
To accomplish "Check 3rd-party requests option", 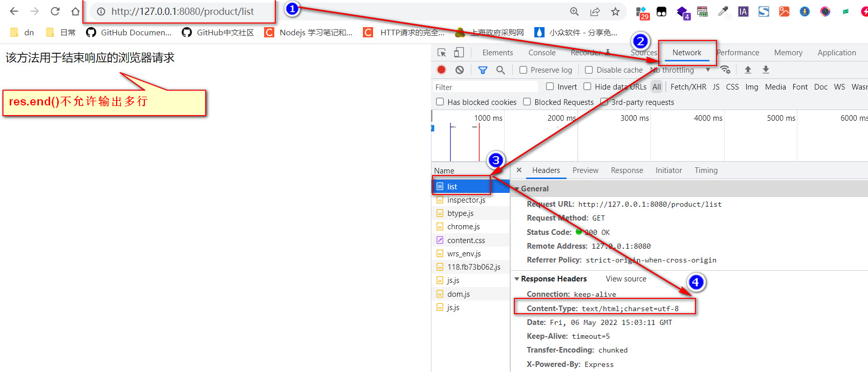I will [x=604, y=102].
